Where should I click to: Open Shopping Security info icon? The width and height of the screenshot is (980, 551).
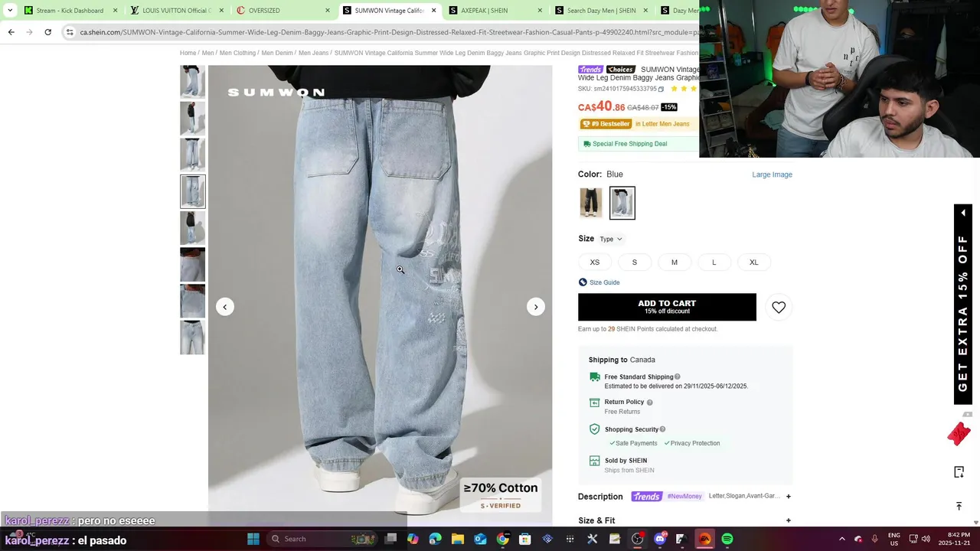click(662, 429)
